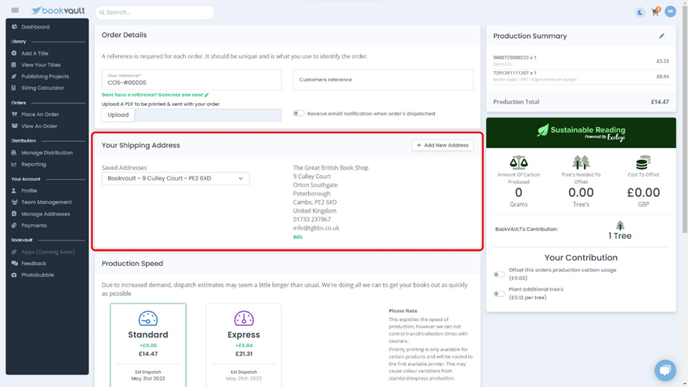Screen dimensions: 688x387
Task: Open Place An Order in sidebar
Action: point(40,115)
